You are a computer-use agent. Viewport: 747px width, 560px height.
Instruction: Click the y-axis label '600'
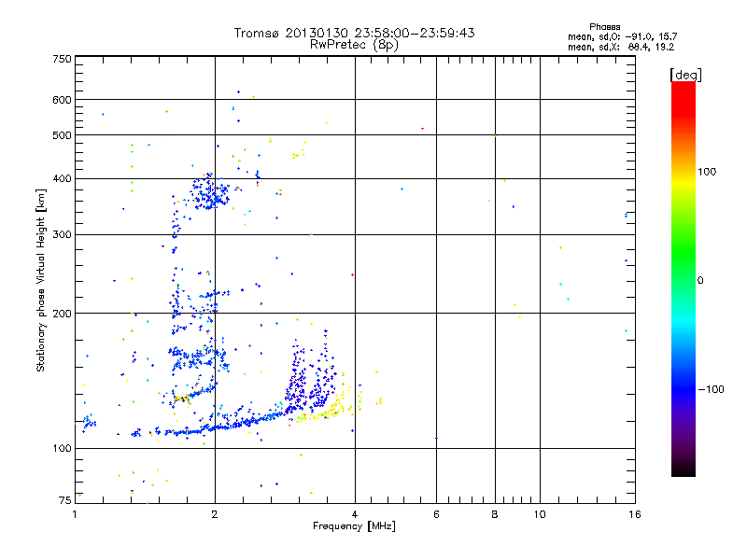click(x=62, y=100)
